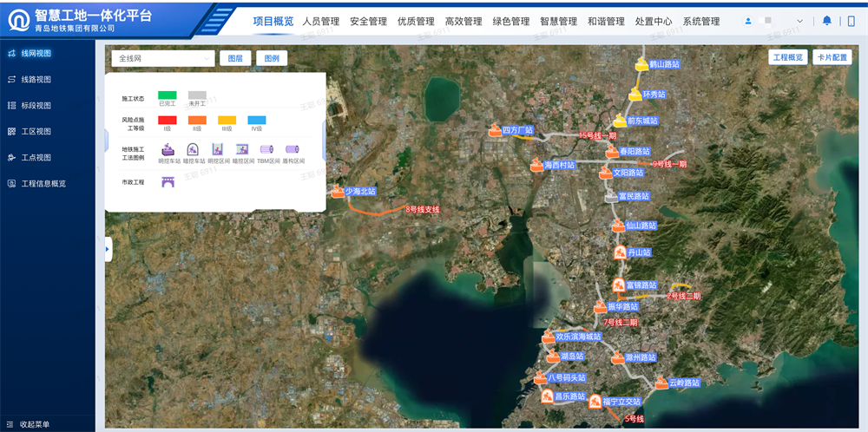Click the 卡片配置 button

point(833,57)
